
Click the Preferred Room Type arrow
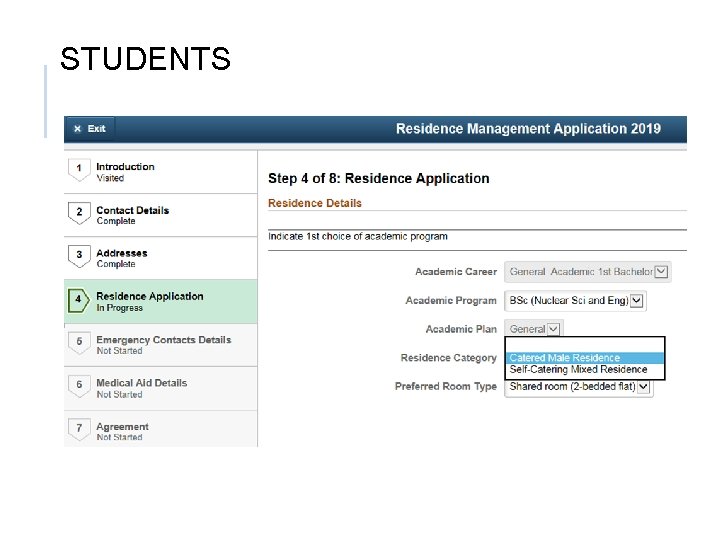coord(643,387)
